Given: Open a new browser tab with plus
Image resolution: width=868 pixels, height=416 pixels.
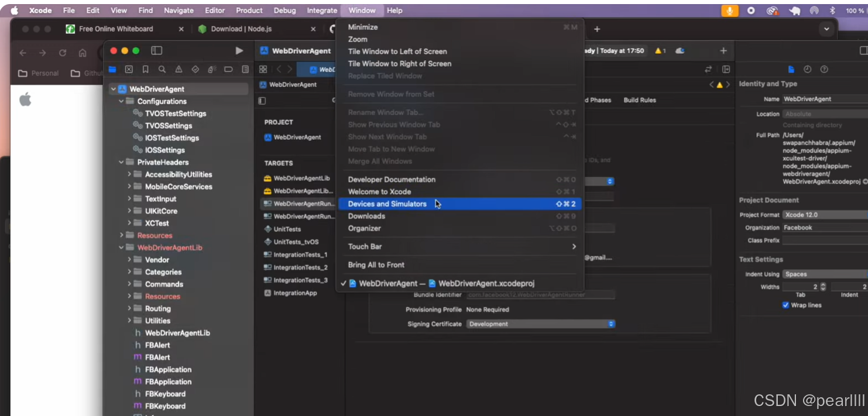Looking at the screenshot, I should point(597,29).
